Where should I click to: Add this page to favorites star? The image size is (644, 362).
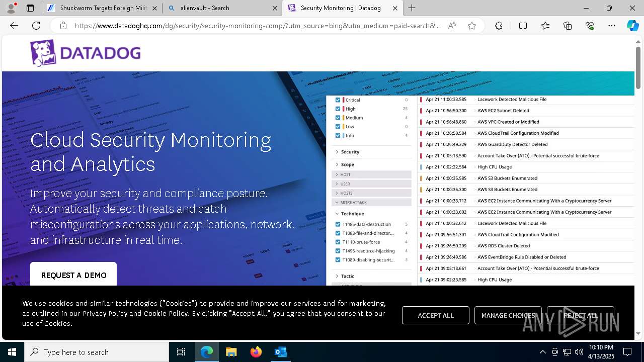pos(472,26)
